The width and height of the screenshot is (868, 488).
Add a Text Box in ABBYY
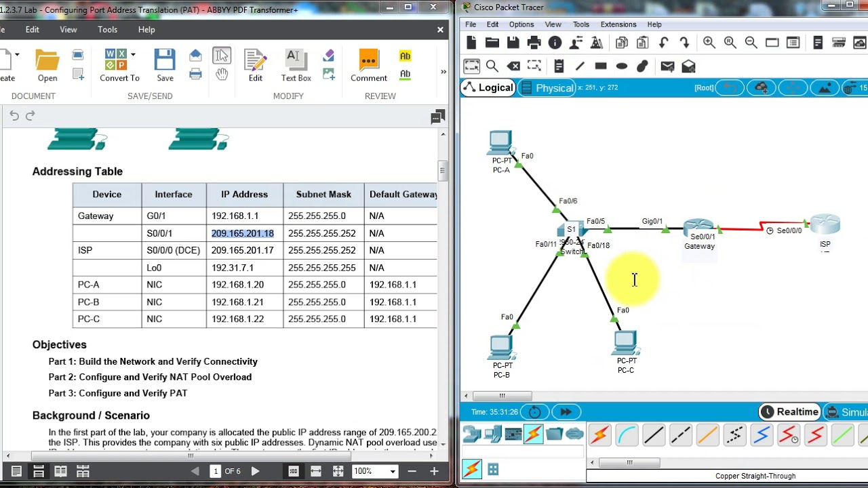pyautogui.click(x=296, y=66)
